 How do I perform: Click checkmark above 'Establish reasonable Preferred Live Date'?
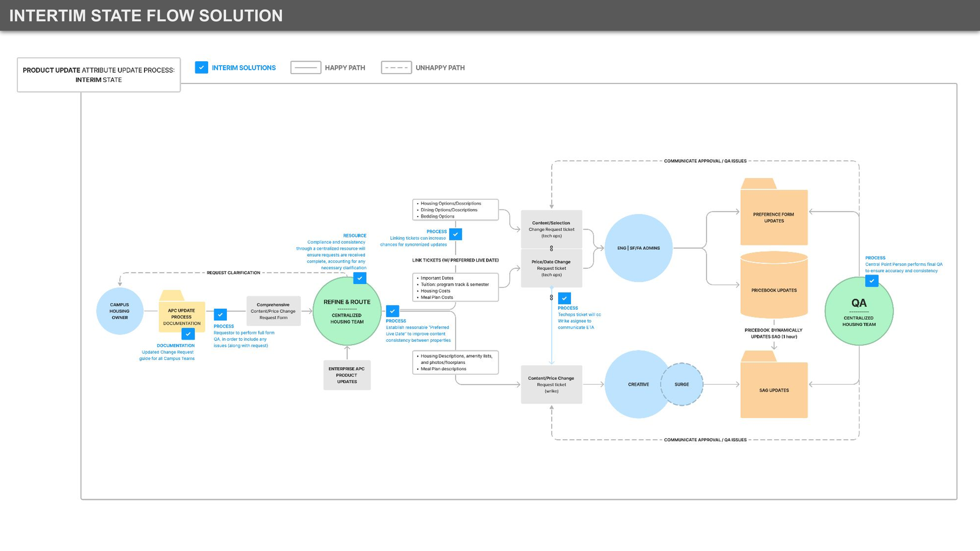(392, 311)
